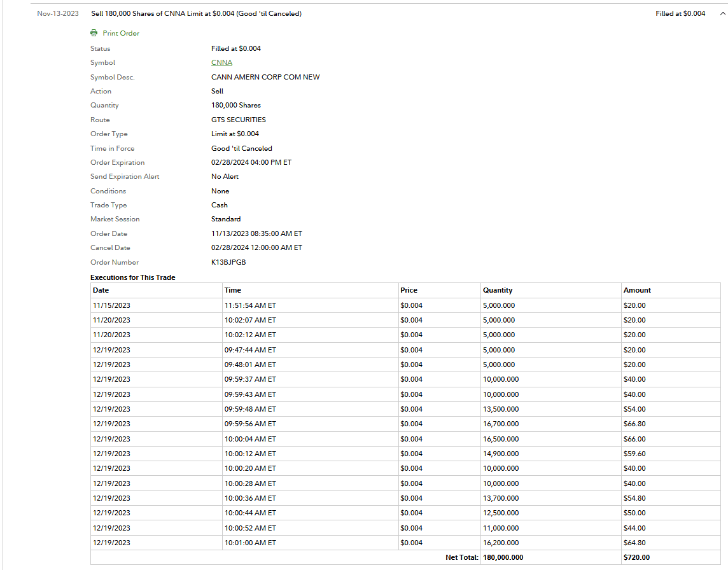The width and height of the screenshot is (728, 570).
Task: Click the $720.00 total amount cell
Action: 636,557
